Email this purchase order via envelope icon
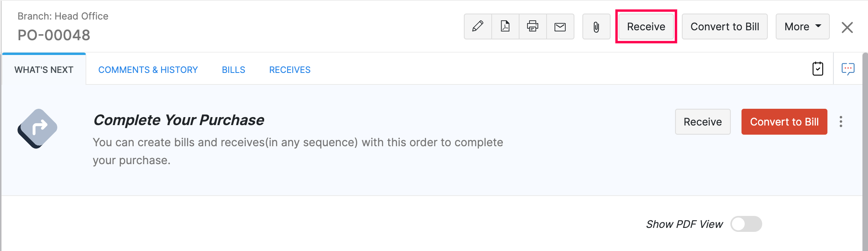The width and height of the screenshot is (868, 251). [x=560, y=27]
